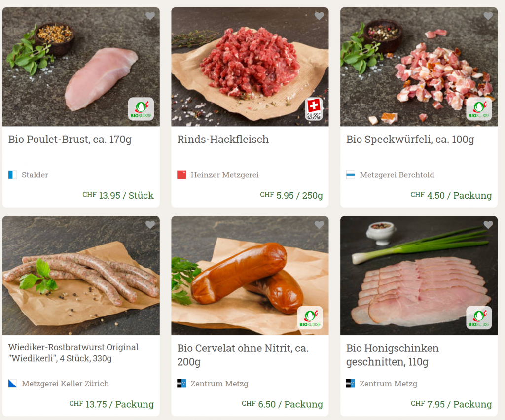Click Bio Suisse badge on Poulet-Brust
The image size is (505, 420).
click(141, 109)
